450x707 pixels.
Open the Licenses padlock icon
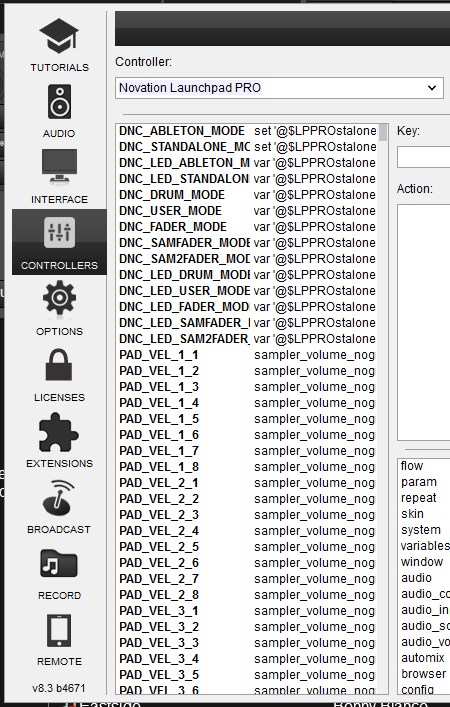point(59,365)
